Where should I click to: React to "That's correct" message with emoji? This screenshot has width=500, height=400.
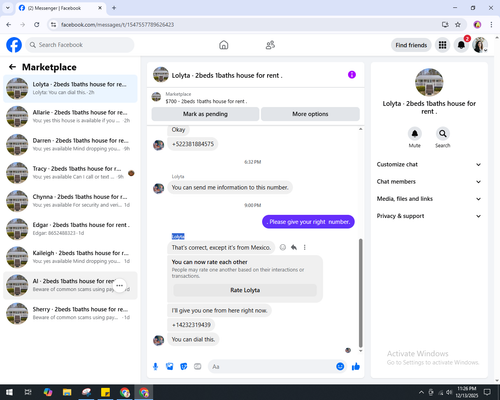[x=283, y=247]
